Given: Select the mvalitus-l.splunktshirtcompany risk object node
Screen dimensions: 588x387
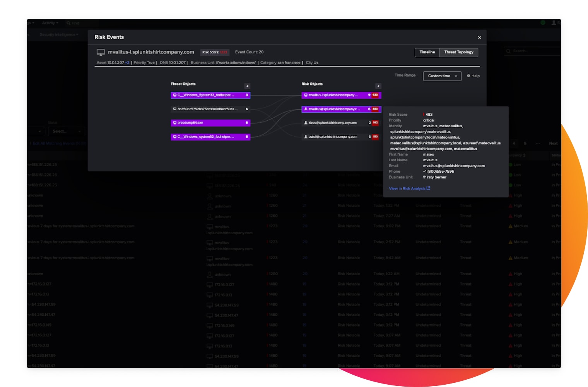Looking at the screenshot, I should [x=341, y=95].
